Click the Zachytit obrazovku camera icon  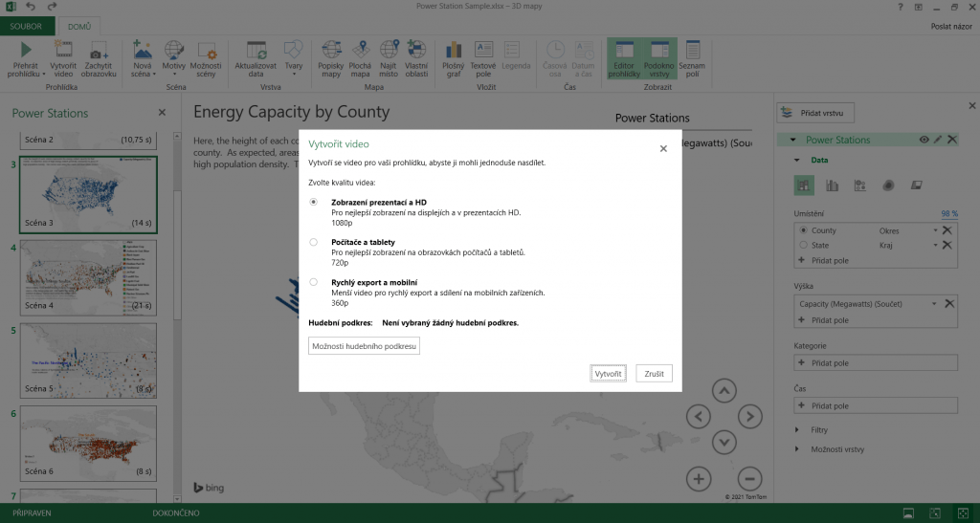(99, 51)
